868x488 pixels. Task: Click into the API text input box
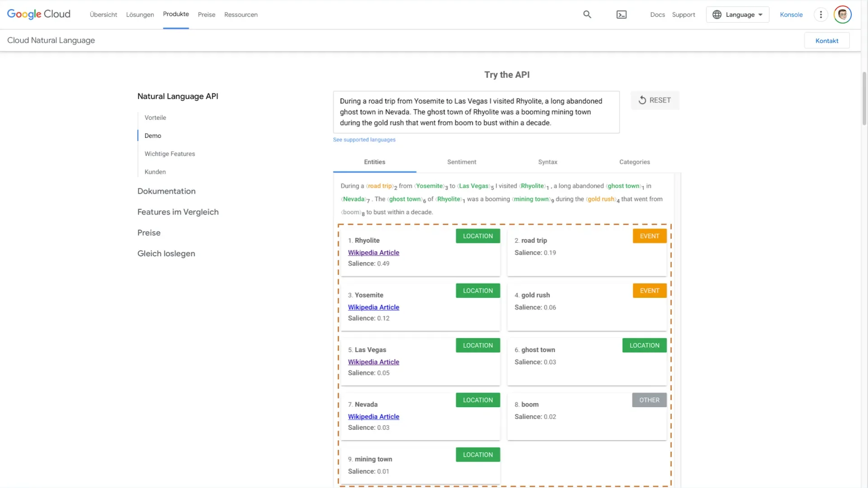[476, 112]
